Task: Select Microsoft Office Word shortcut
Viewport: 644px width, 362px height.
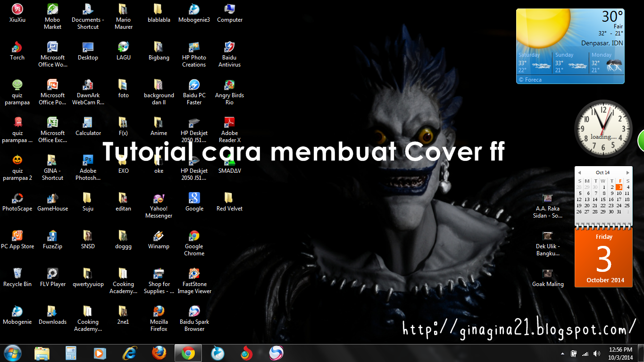Action: pyautogui.click(x=52, y=54)
